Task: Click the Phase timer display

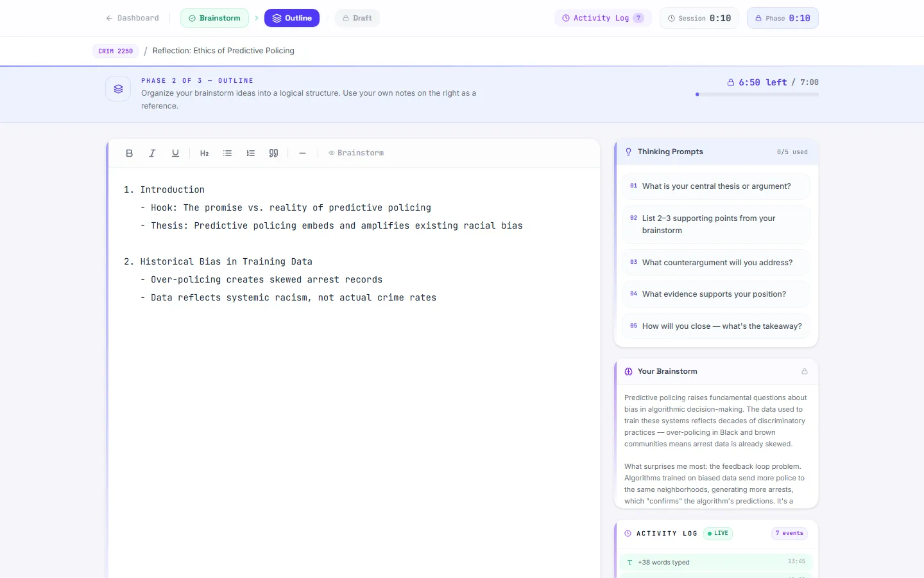Action: (x=783, y=18)
